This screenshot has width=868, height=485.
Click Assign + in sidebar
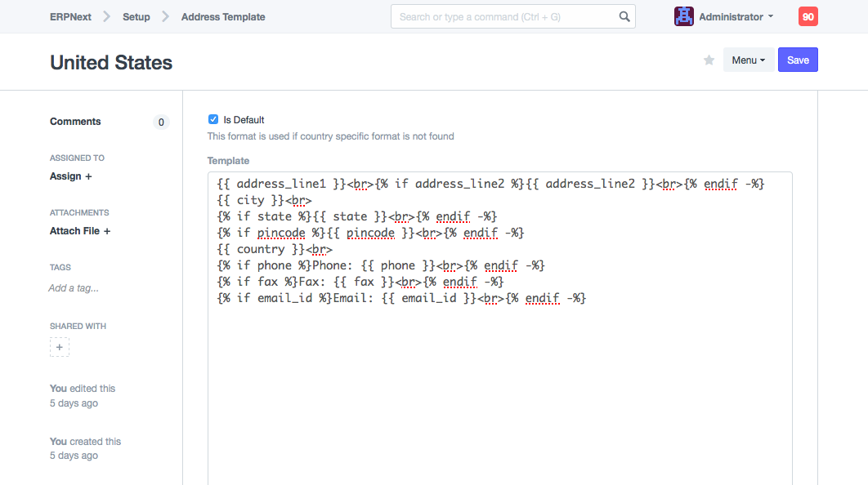[x=70, y=176]
